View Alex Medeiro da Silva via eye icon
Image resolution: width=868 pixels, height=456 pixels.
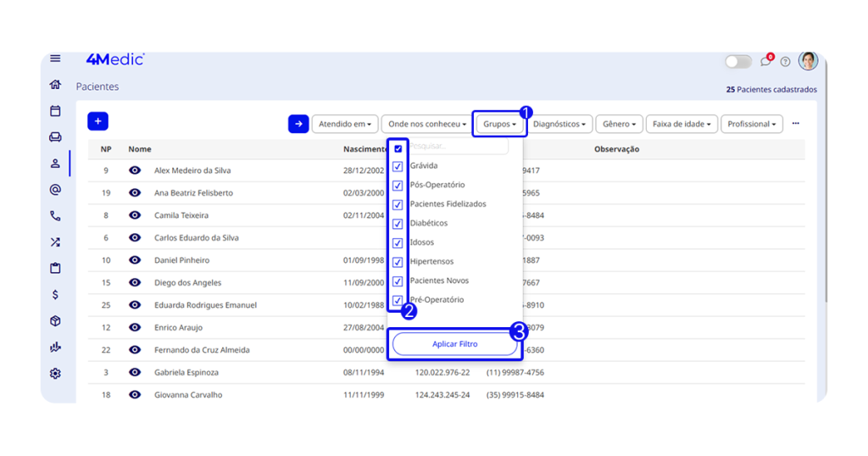(x=135, y=170)
